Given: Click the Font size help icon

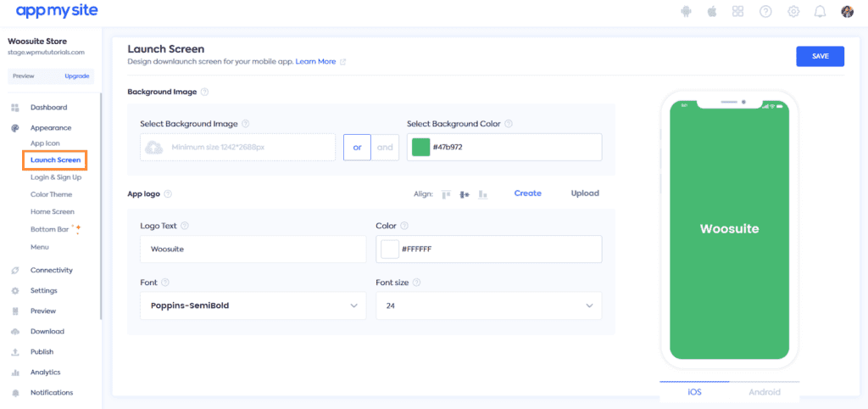Looking at the screenshot, I should point(417,283).
